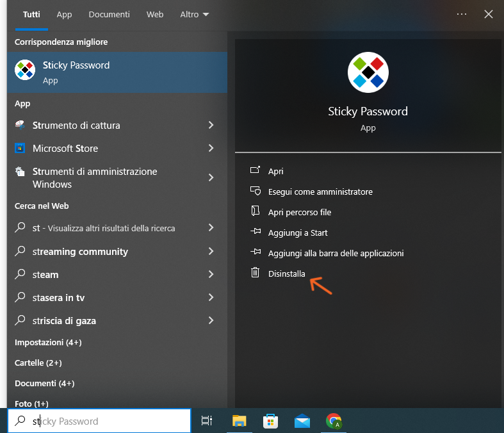
Task: Click the large Sticky Password logo in preview pane
Action: click(368, 72)
